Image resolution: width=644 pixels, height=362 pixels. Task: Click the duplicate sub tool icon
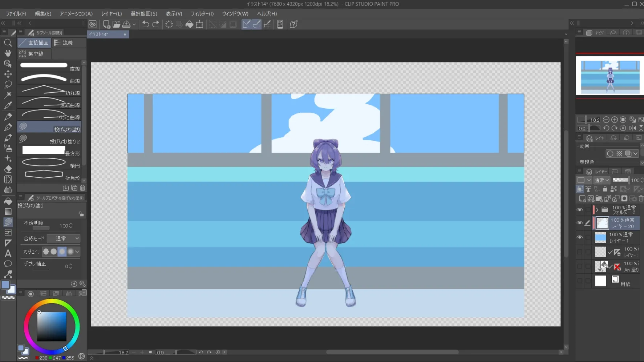tap(74, 188)
